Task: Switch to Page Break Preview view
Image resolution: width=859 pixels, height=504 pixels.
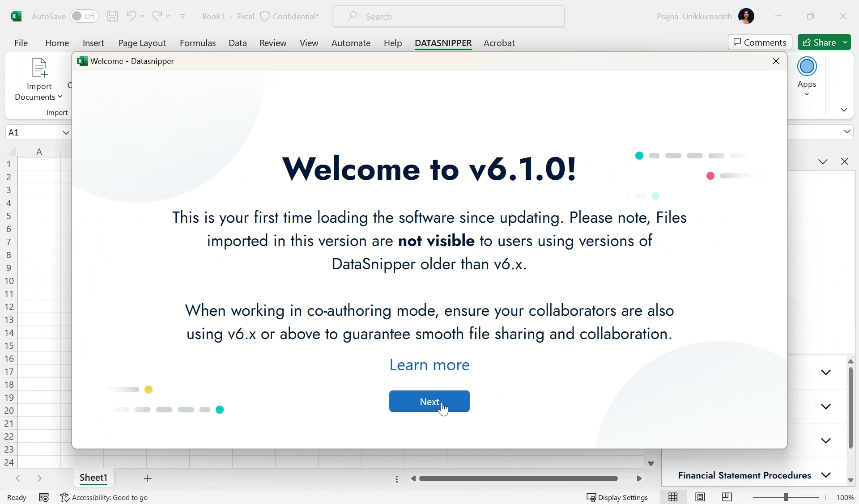Action: [727, 497]
